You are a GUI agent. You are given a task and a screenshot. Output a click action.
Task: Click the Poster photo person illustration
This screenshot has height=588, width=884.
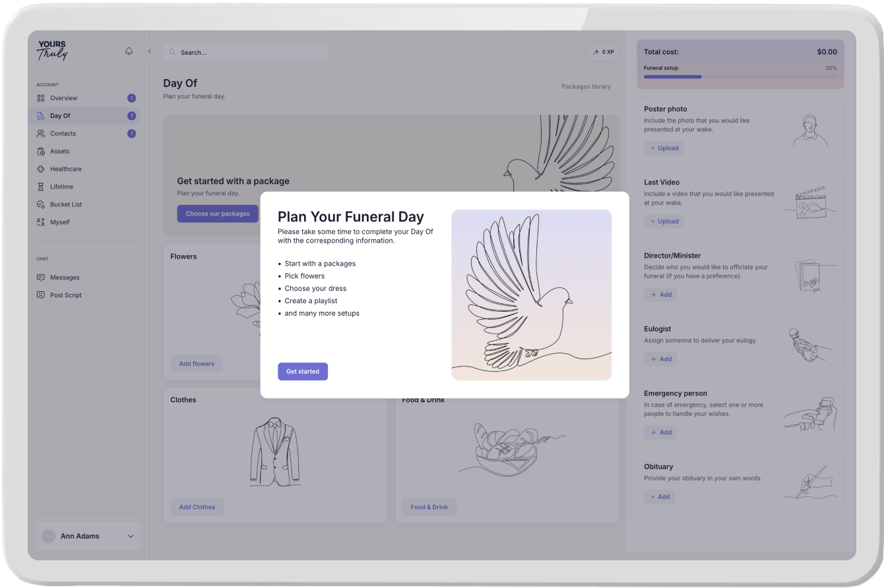tap(810, 131)
